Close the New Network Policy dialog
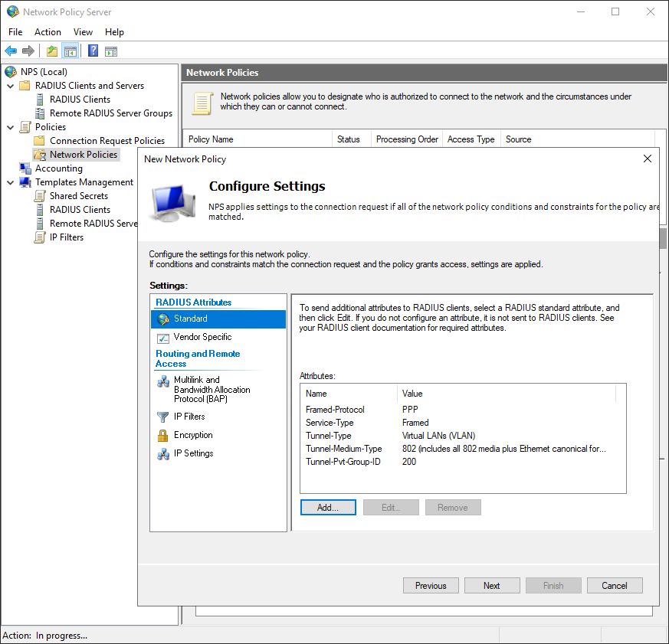The image size is (669, 644). [648, 159]
